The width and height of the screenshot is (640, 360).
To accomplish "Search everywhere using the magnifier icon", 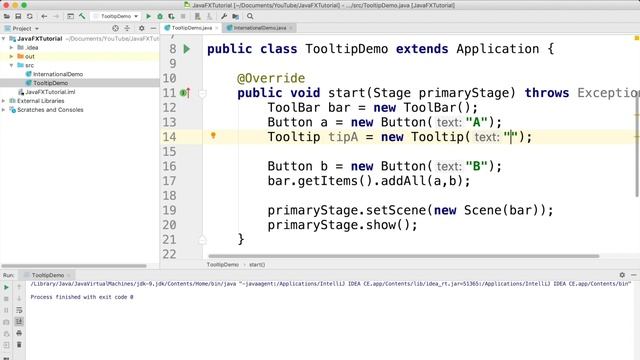I will pyautogui.click(x=250, y=16).
